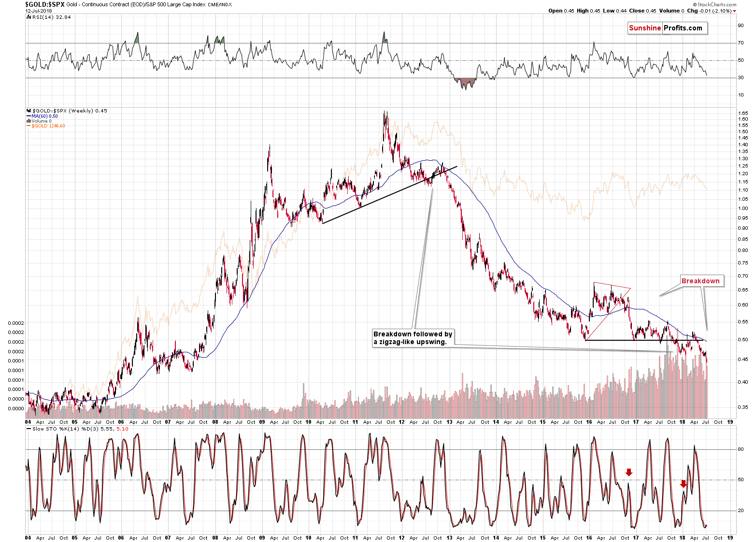Click year 19 on the bottom time axis
756x542 pixels.
coord(730,538)
